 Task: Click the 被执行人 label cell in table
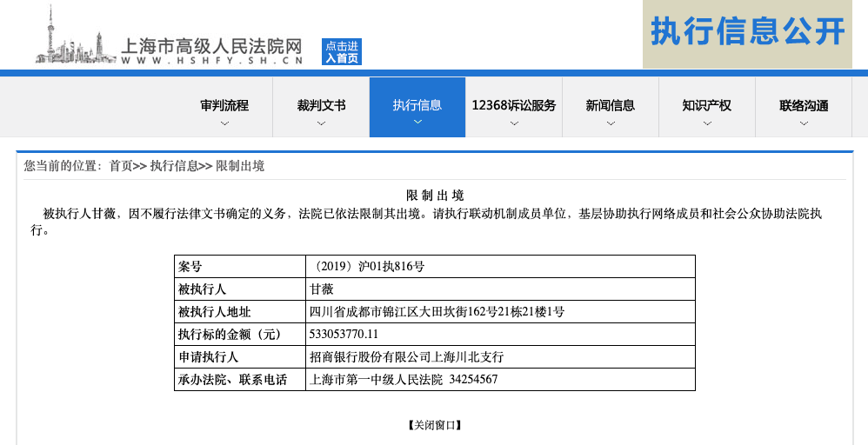240,289
